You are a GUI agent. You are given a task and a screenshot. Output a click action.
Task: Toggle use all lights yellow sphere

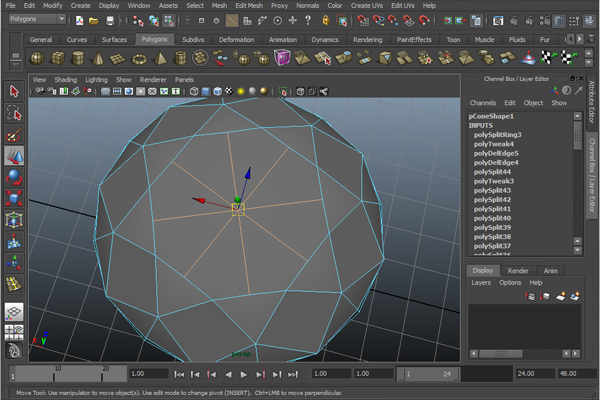(241, 91)
